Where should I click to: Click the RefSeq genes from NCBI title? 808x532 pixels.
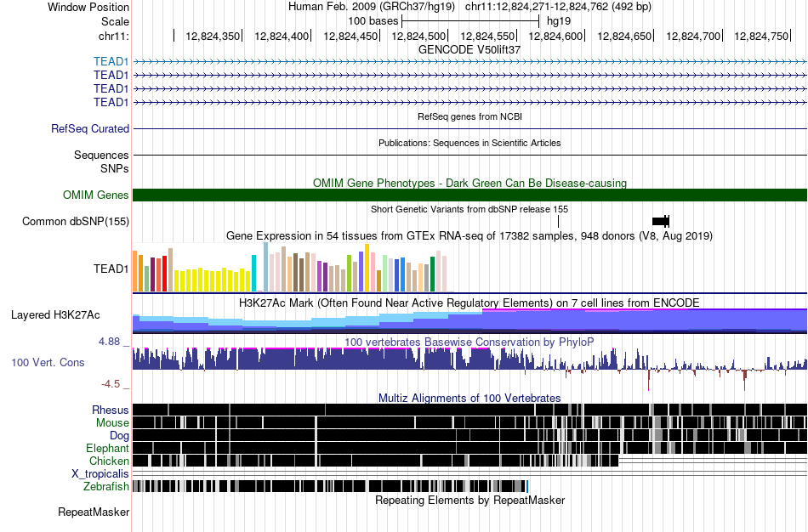tap(470, 117)
